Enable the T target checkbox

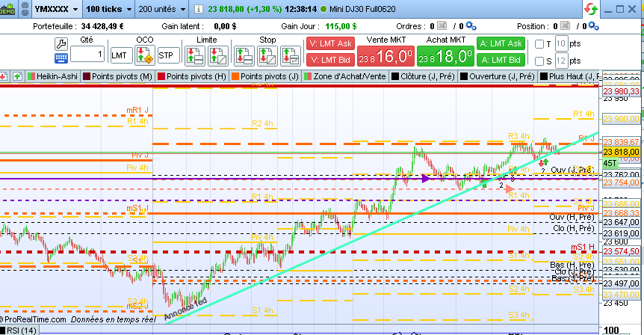[539, 44]
